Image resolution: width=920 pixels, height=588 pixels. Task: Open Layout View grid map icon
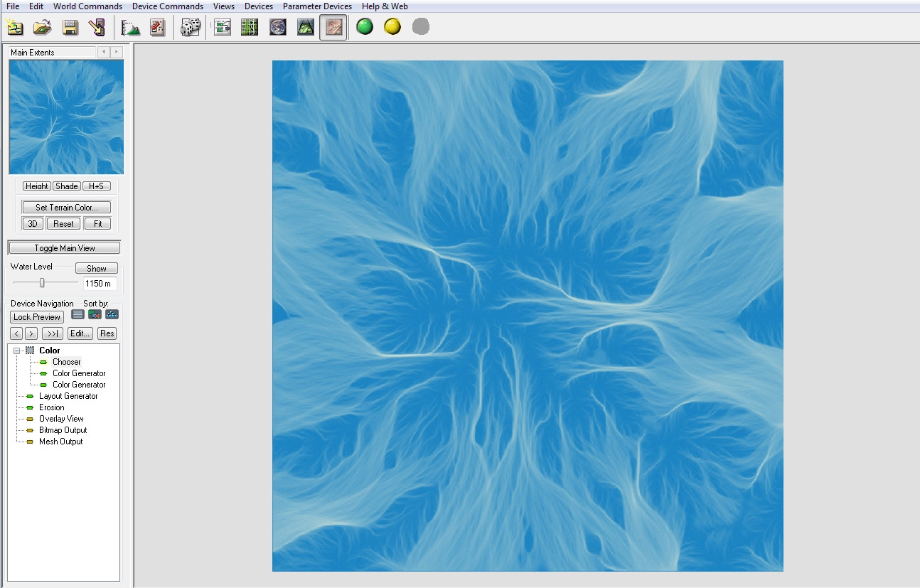250,28
